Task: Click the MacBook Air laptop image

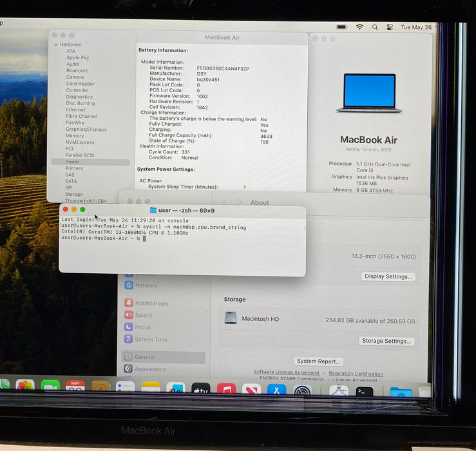Action: click(x=369, y=93)
